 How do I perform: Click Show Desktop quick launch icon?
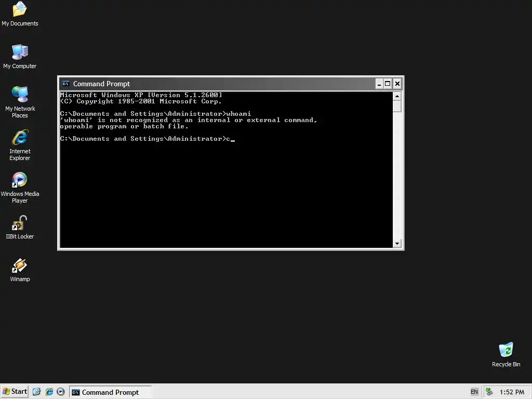(x=37, y=392)
